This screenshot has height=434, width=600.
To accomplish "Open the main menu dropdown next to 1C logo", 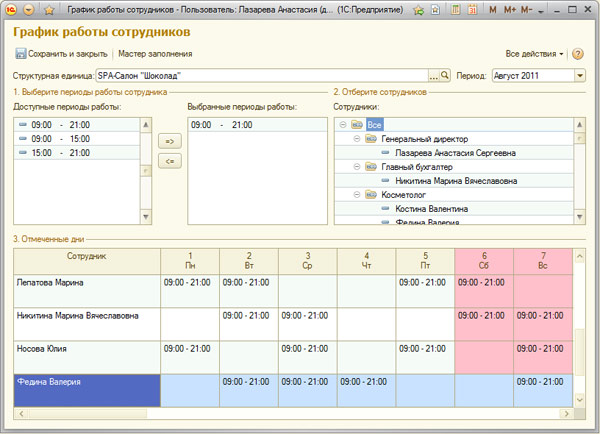I will point(29,10).
